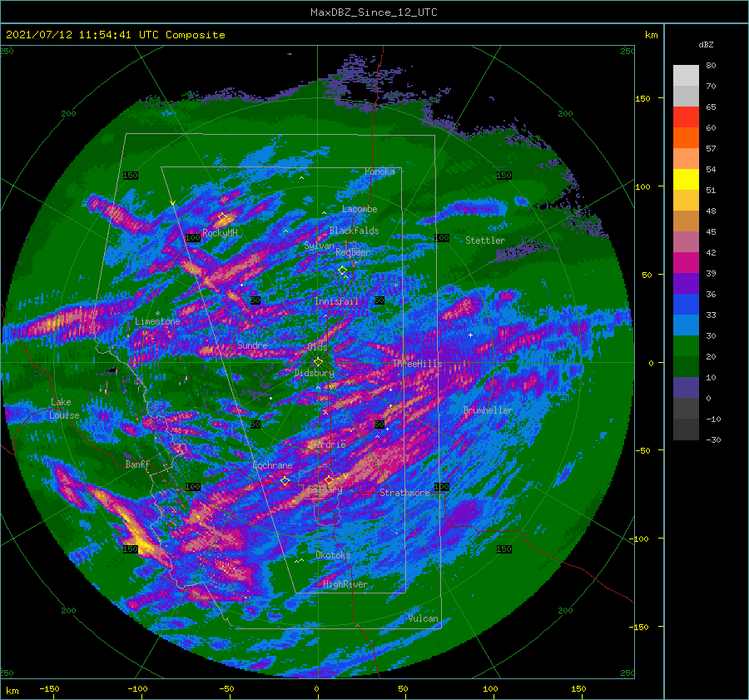The image size is (749, 700).
Task: Click the Ponoka city label
Action: [379, 171]
